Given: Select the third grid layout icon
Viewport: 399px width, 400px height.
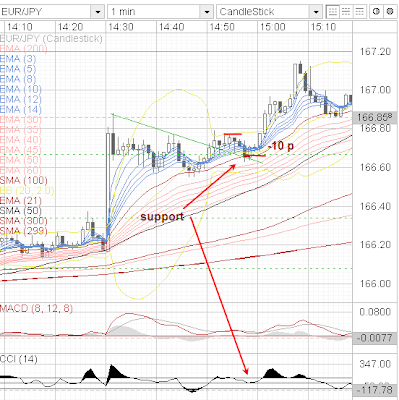Looking at the screenshot, I should click(x=360, y=12).
